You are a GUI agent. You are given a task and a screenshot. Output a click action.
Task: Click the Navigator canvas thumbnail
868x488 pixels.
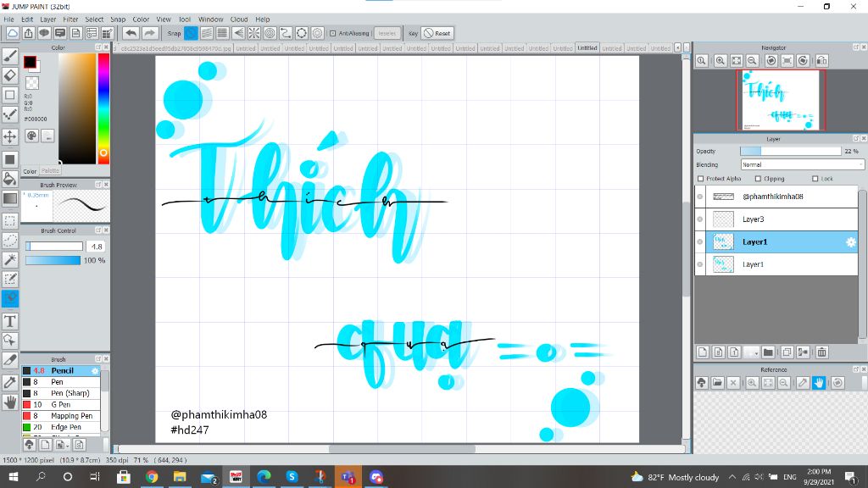[x=781, y=100]
